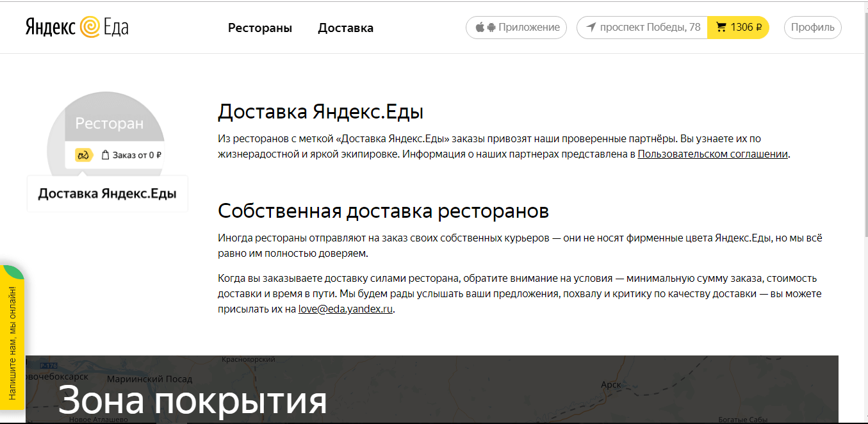Click the bag icon next to Заказ от 0 ₽

[106, 155]
